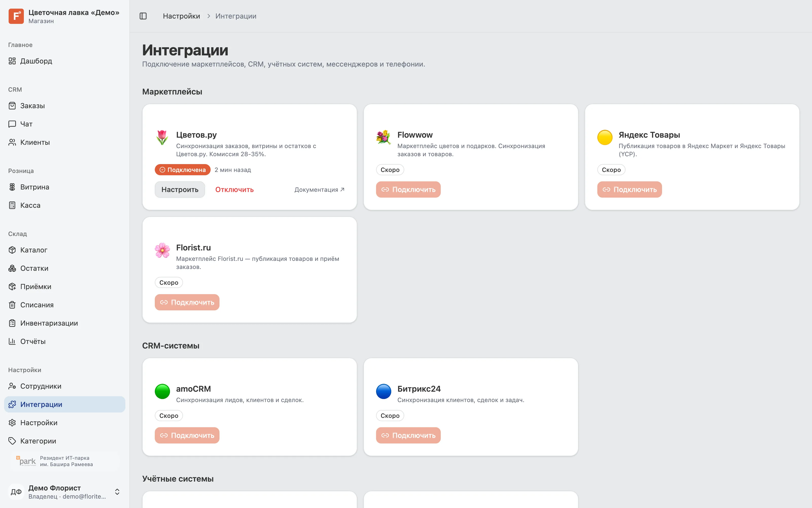Toggle the sidebar panel icon

point(143,16)
